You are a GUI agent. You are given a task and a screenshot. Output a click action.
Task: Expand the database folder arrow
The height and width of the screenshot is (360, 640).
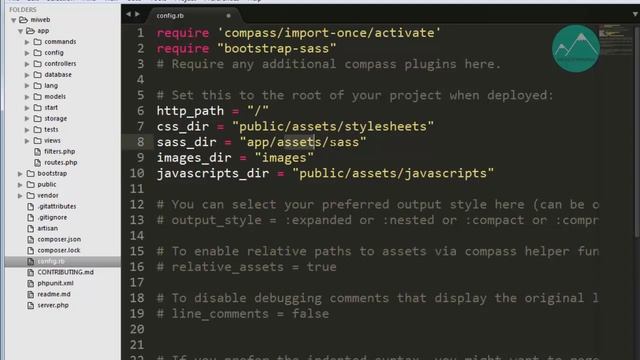click(27, 75)
